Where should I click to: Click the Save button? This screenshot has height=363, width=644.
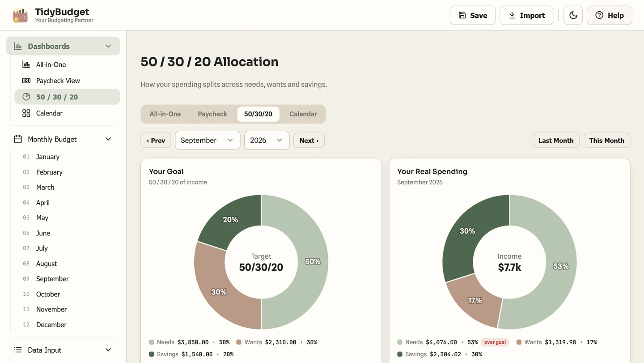click(x=473, y=15)
